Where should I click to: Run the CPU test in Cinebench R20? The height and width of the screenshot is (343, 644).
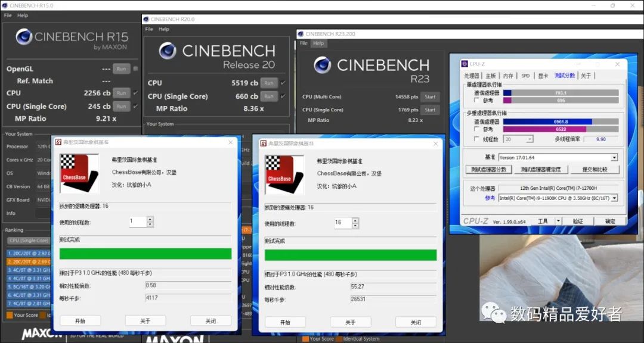269,82
